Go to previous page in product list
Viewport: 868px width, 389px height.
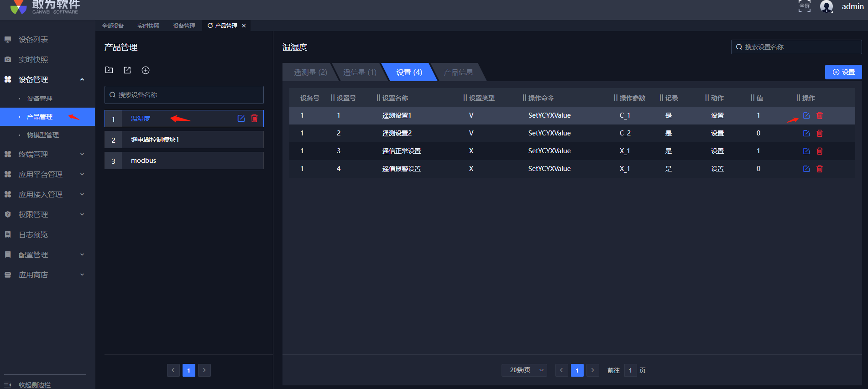[173, 370]
